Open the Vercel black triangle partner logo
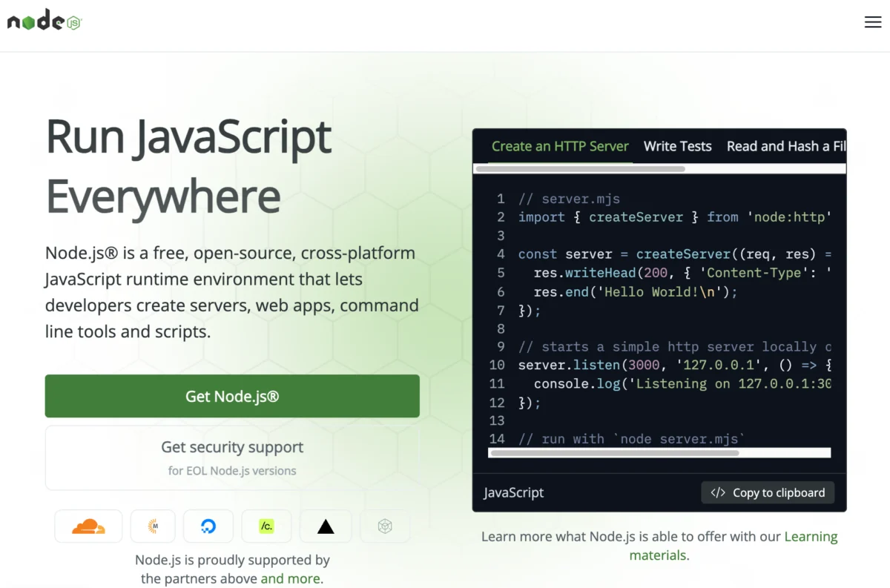The image size is (890, 588). (x=326, y=526)
